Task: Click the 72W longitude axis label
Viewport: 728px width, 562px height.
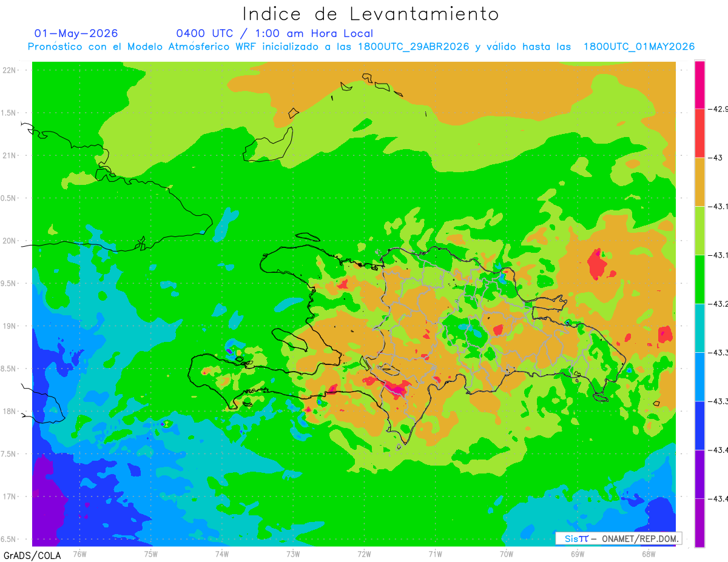Action: (365, 554)
